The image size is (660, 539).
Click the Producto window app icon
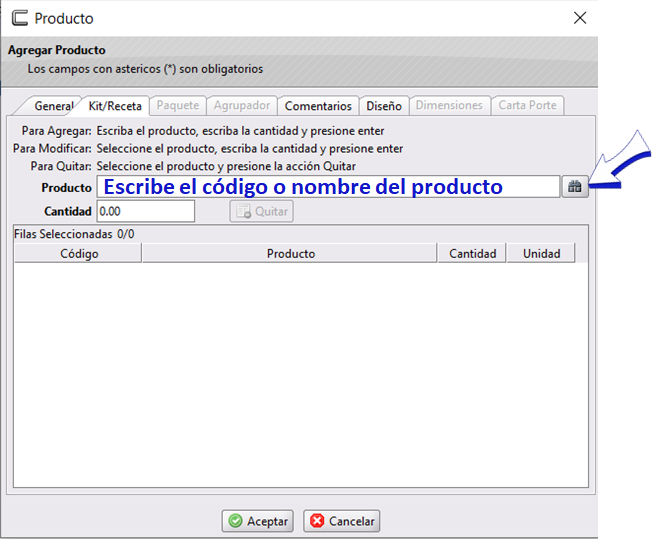point(19,18)
